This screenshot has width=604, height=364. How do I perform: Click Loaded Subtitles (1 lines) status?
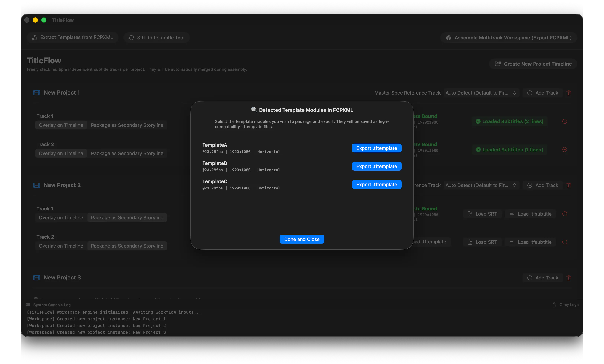coord(509,149)
